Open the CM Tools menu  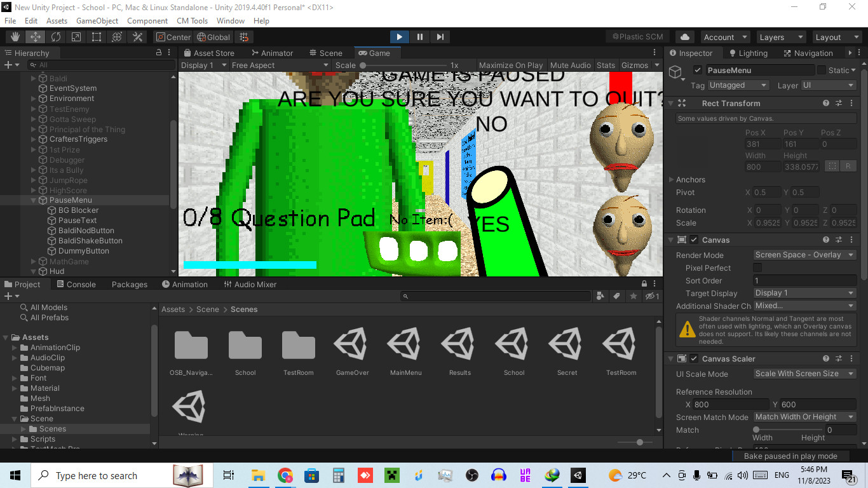(x=192, y=20)
